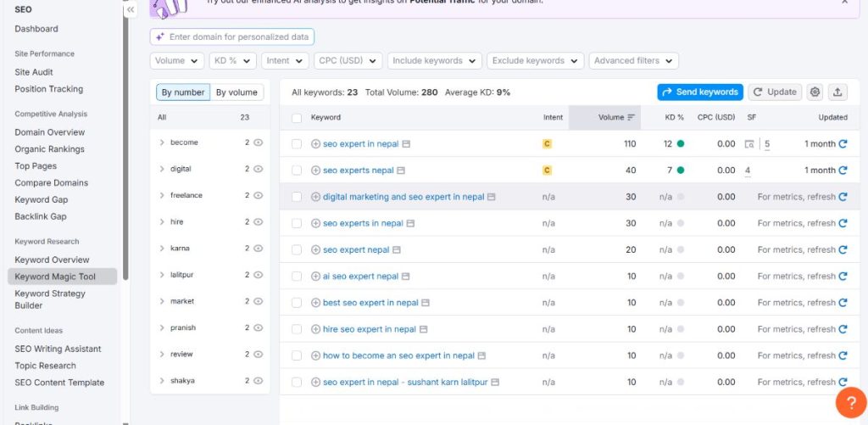Click the export upload icon
The height and width of the screenshot is (425, 868).
(x=837, y=92)
